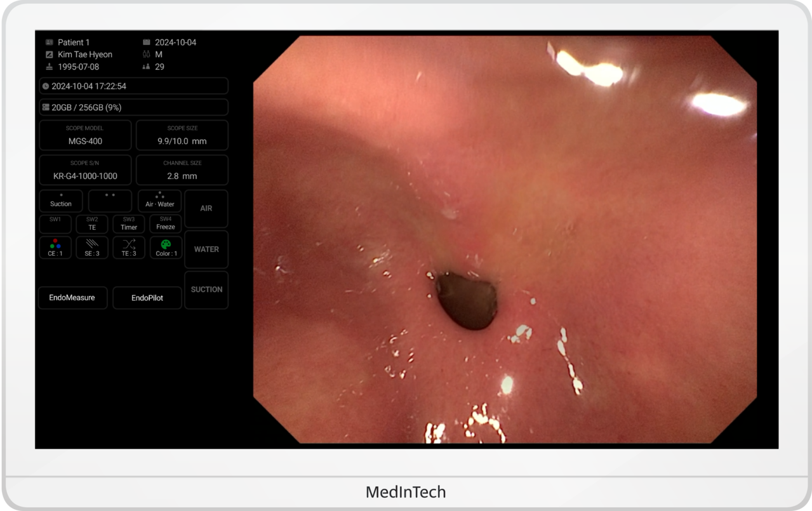Click the CHANNEL SIZE 2.8 mm box

(x=182, y=170)
